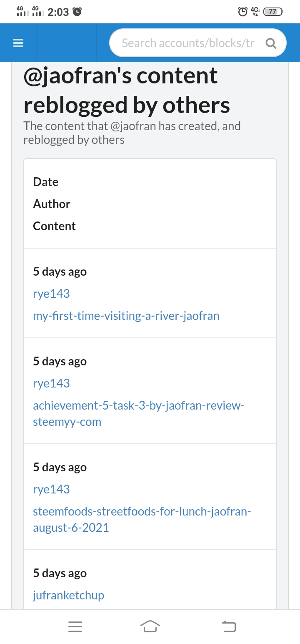Open rye143 author link above steemfoods post
This screenshot has width=300, height=644.
point(51,489)
